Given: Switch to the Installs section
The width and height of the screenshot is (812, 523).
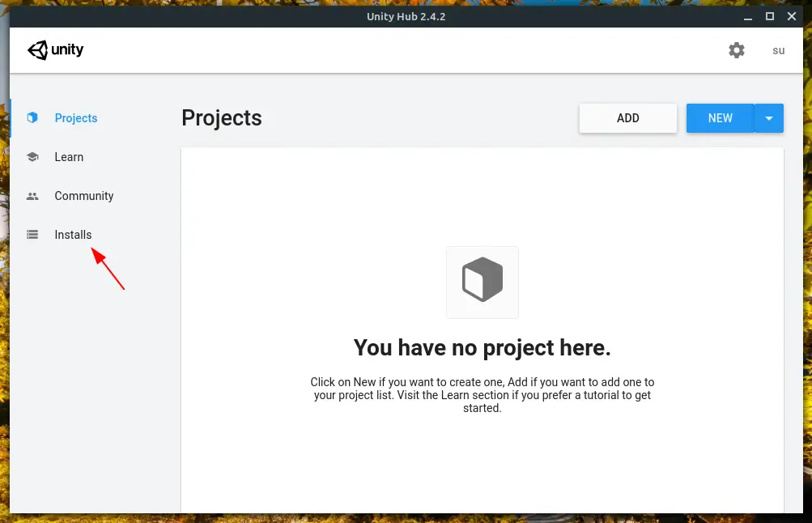Looking at the screenshot, I should [x=73, y=235].
